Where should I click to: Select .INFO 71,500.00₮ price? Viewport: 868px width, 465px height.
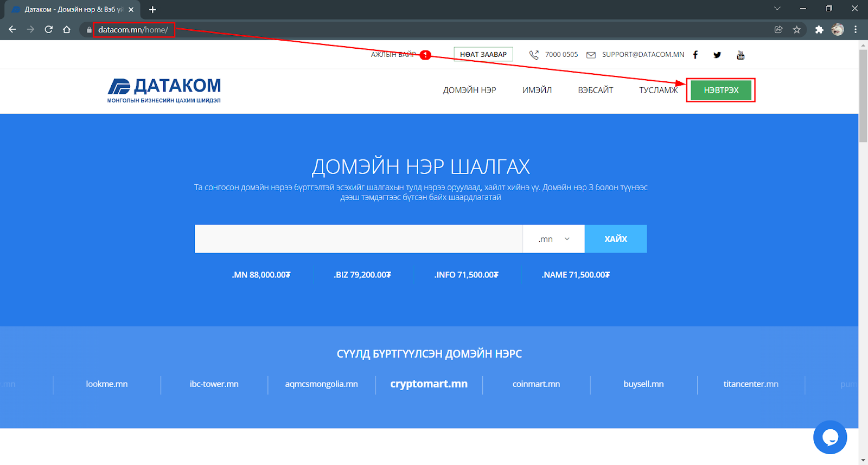(x=467, y=275)
